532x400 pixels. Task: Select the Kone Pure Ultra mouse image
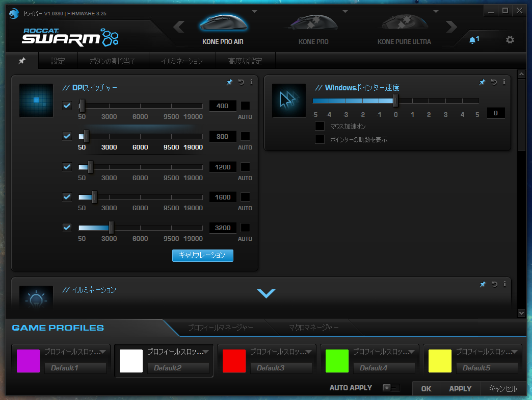(x=404, y=23)
